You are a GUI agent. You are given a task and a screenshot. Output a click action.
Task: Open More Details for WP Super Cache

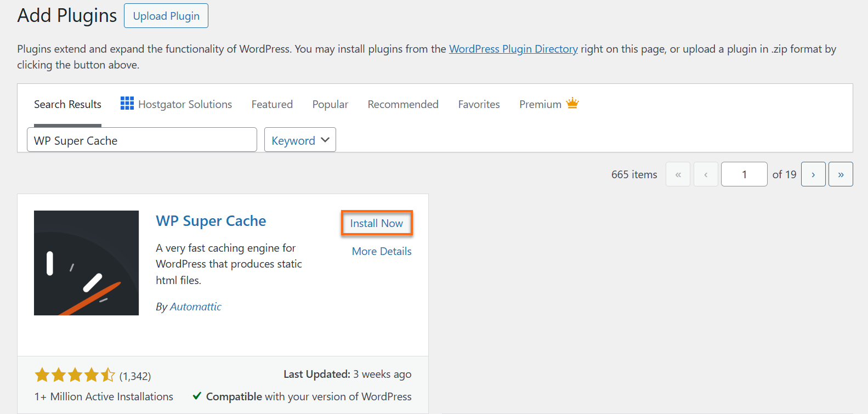pyautogui.click(x=382, y=251)
